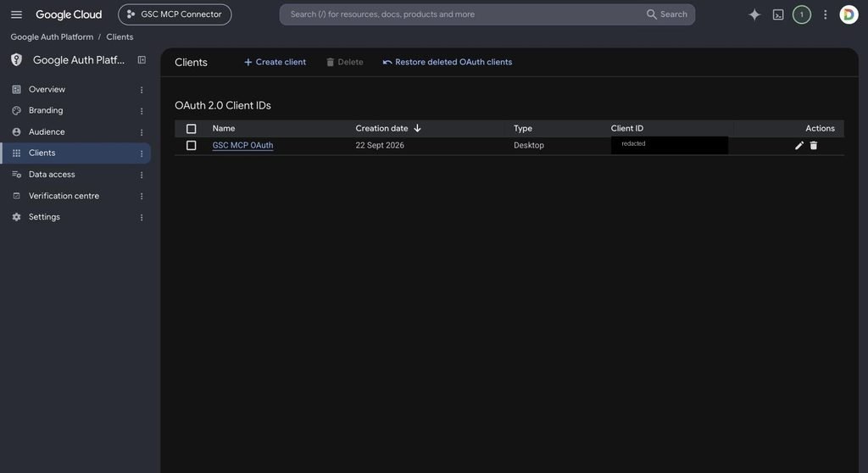Open the Clients item's three-dot menu

142,153
